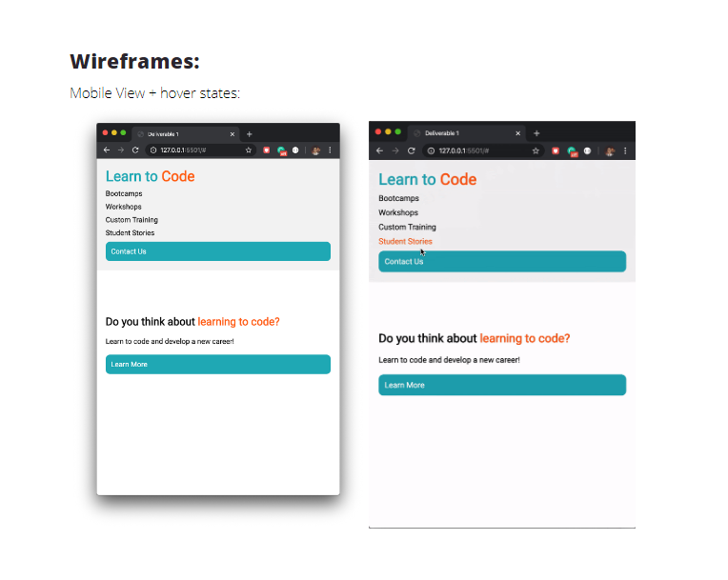Click Contact Us button in left page
Viewport: 728px width, 580px height.
point(218,251)
